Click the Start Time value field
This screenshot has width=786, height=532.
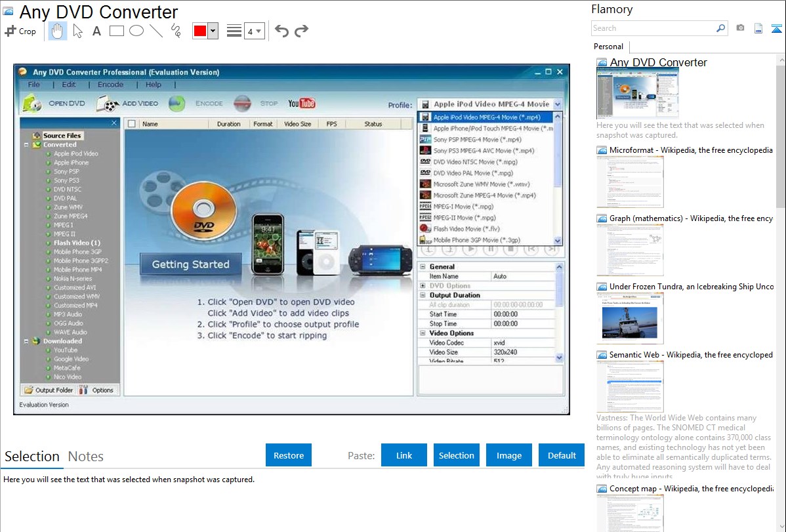click(x=523, y=314)
